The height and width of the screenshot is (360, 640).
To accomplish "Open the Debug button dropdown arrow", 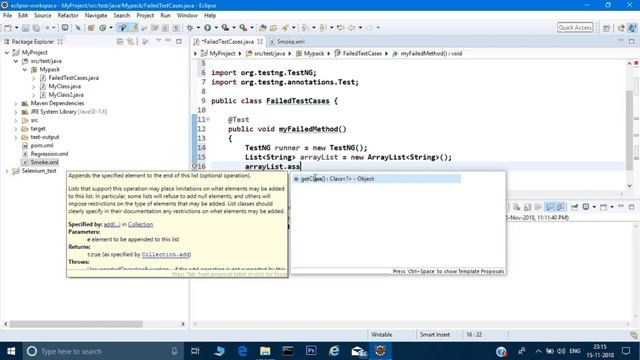I will coord(198,28).
